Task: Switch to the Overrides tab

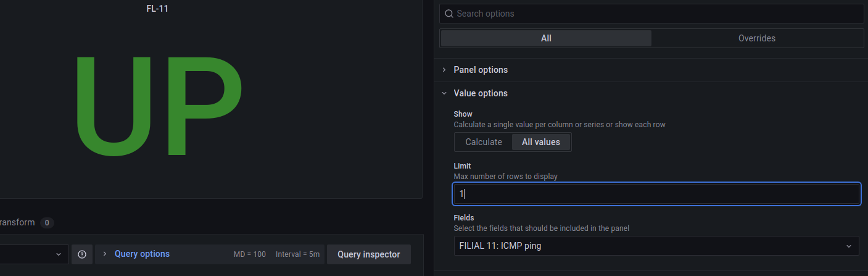Action: pyautogui.click(x=756, y=38)
